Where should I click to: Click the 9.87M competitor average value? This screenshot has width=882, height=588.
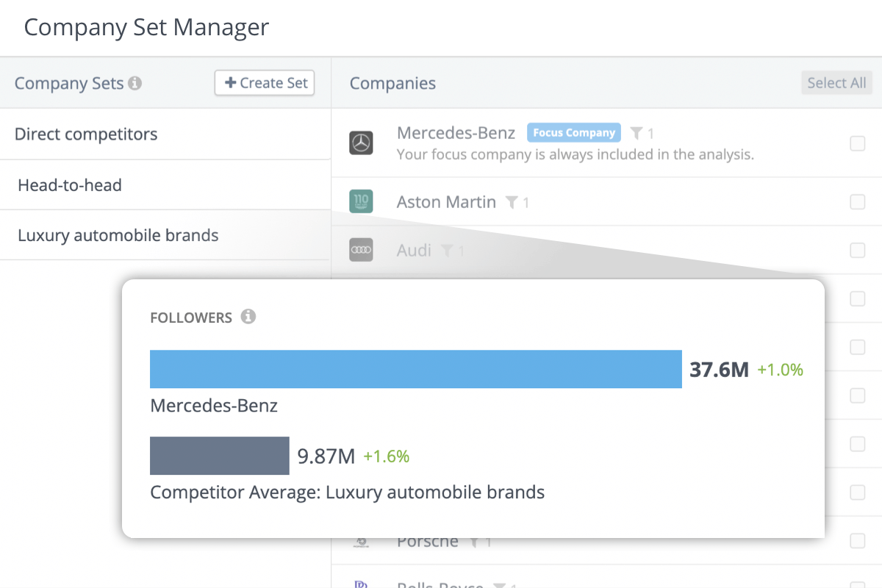click(x=326, y=456)
